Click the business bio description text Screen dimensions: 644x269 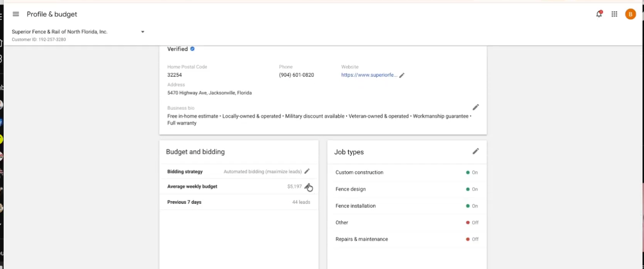319,119
